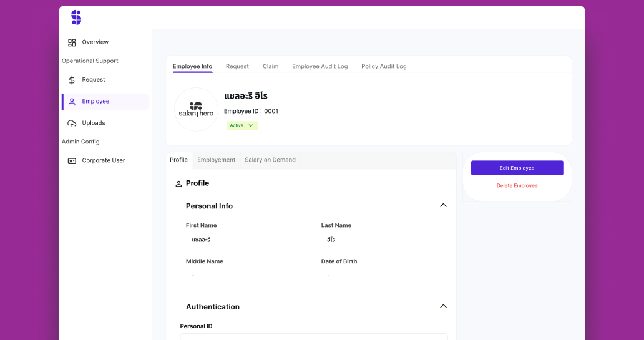Click the salary hero employee avatar

point(196,110)
